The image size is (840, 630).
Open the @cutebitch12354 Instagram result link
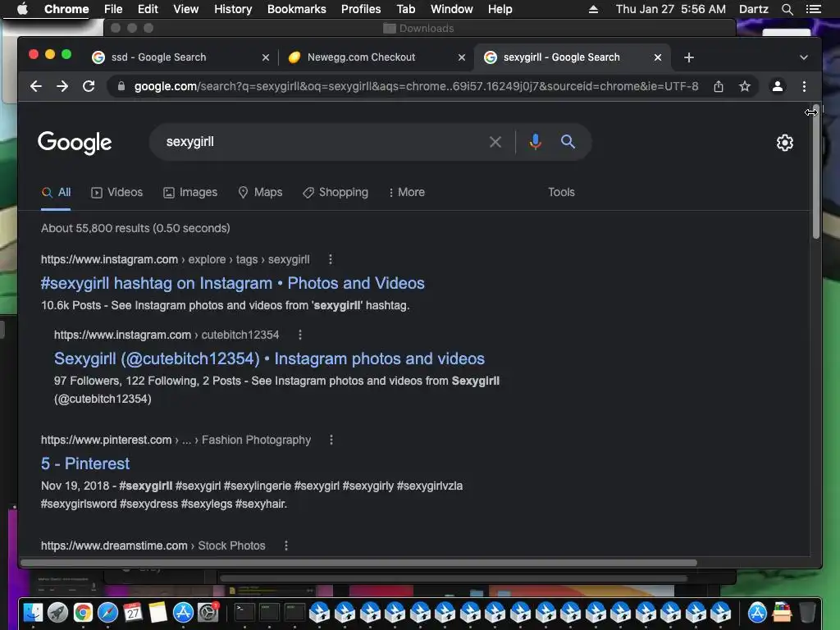tap(269, 358)
